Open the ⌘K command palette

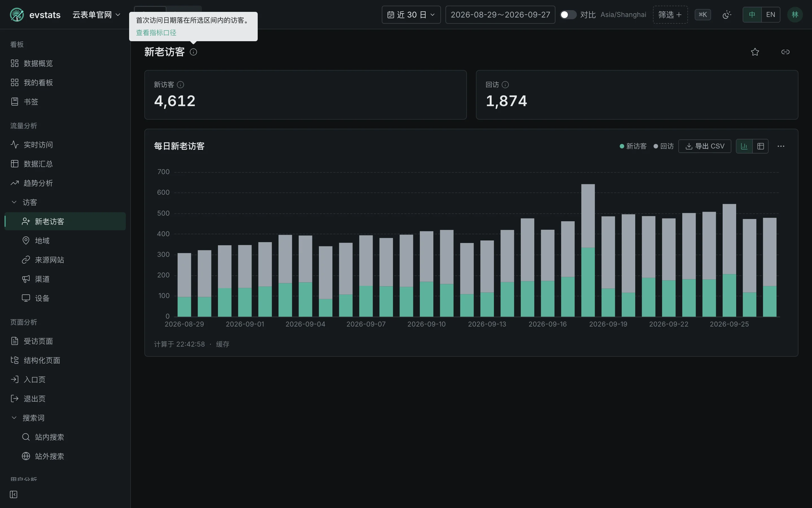coord(703,15)
